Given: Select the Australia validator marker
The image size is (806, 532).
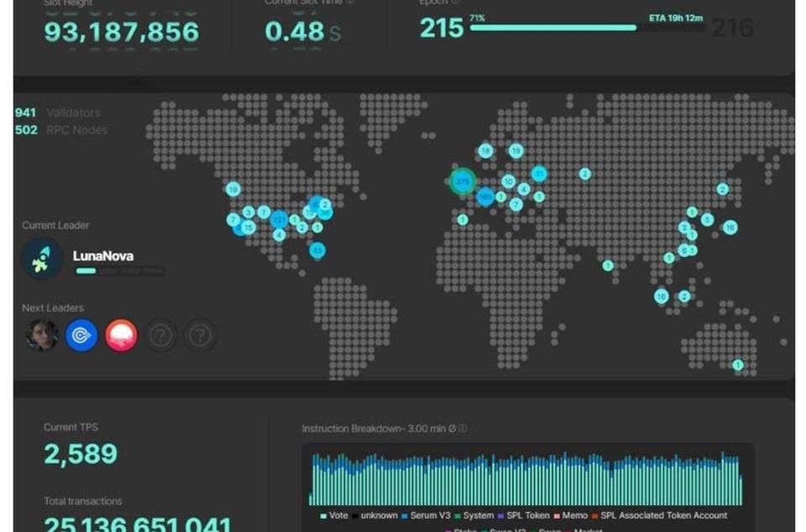Looking at the screenshot, I should [737, 365].
